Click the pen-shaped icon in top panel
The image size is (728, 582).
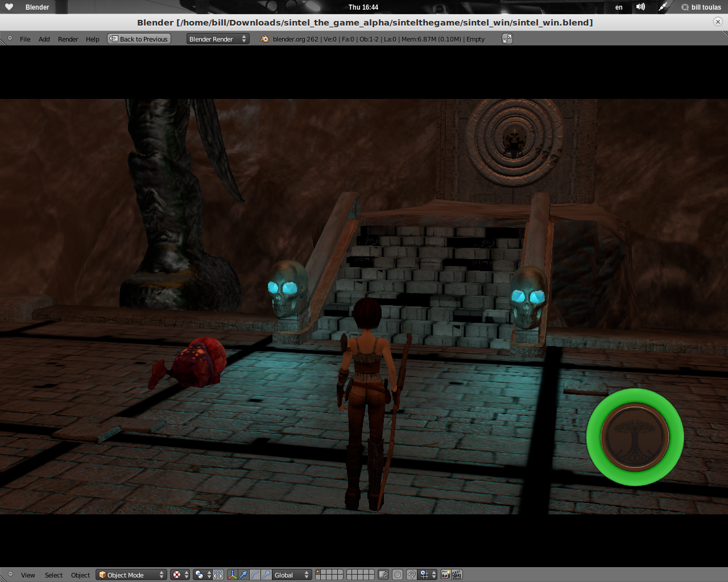(663, 7)
